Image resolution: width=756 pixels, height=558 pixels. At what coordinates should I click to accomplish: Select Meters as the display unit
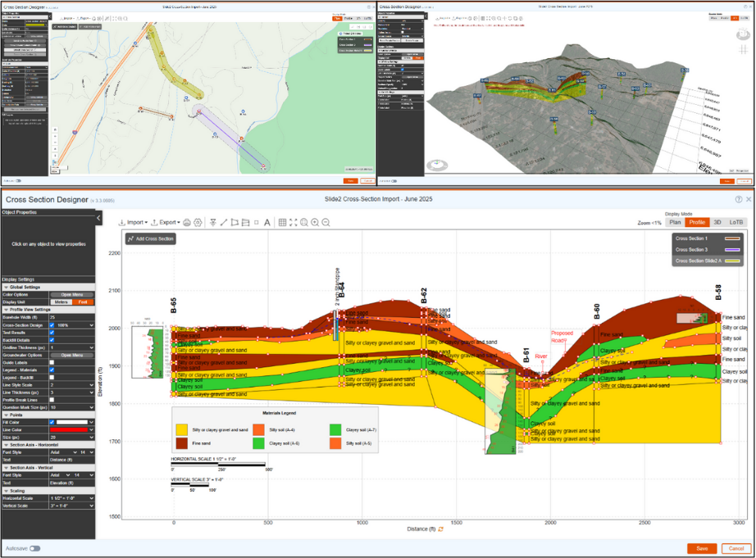(61, 302)
